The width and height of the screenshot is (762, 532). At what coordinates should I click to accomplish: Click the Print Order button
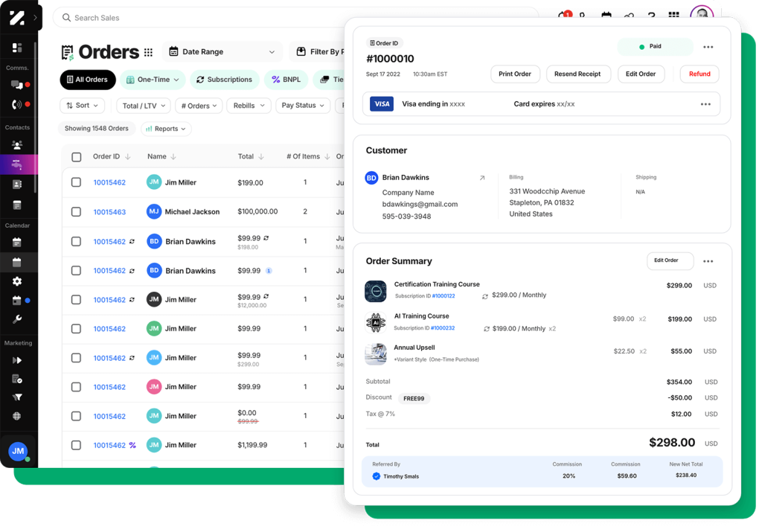click(515, 74)
